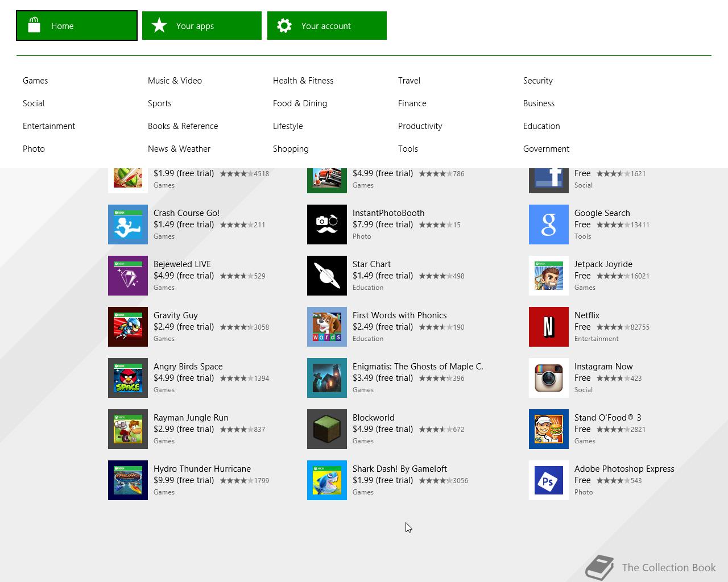Open Food & Dining category
This screenshot has height=582, width=728.
pos(300,103)
